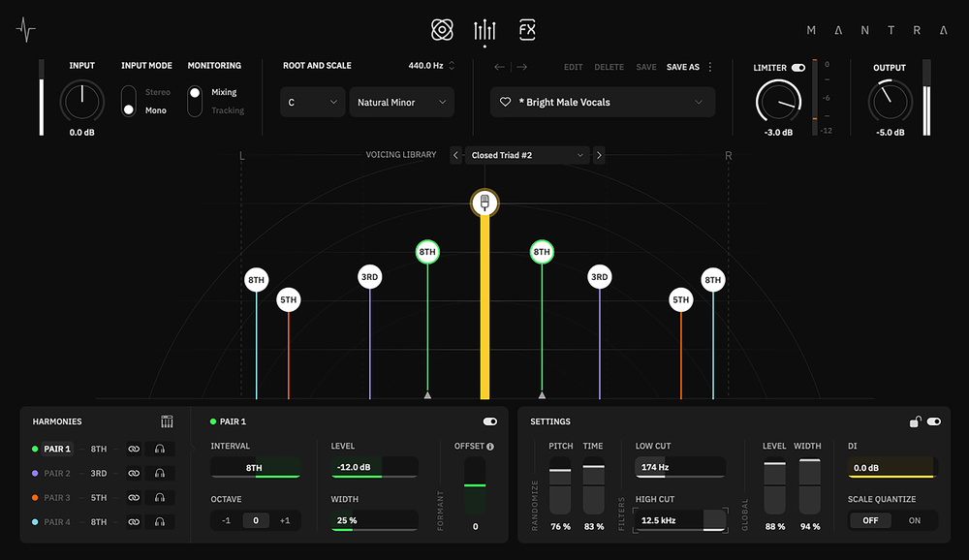This screenshot has height=560, width=969.
Task: Click the heart favorite icon on preset
Action: [505, 102]
